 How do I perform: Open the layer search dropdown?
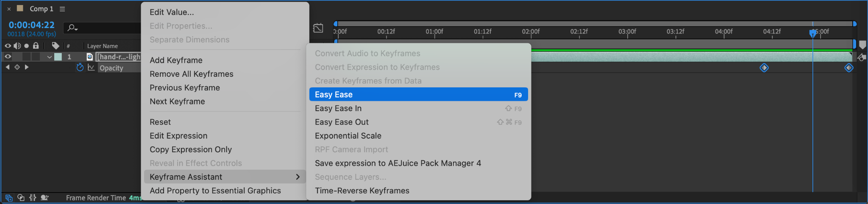coord(73,28)
